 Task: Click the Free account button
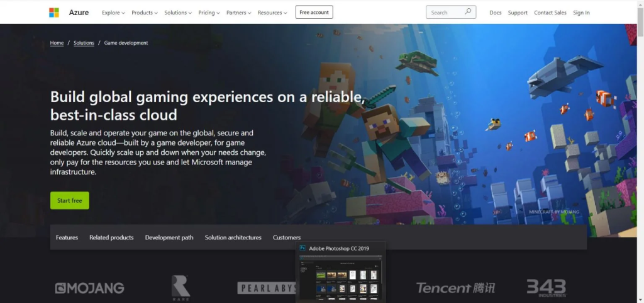pyautogui.click(x=314, y=13)
